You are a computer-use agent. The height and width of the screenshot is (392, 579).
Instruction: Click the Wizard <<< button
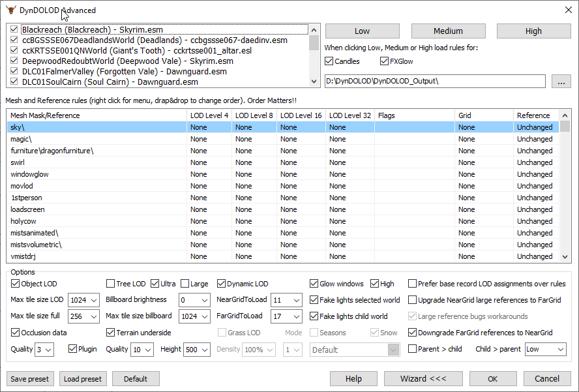point(422,379)
